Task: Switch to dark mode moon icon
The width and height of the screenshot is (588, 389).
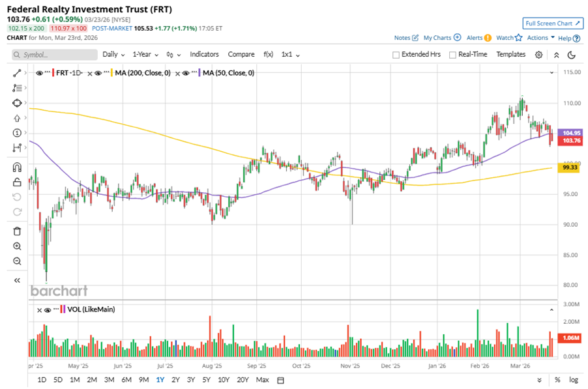Action: 571,55
